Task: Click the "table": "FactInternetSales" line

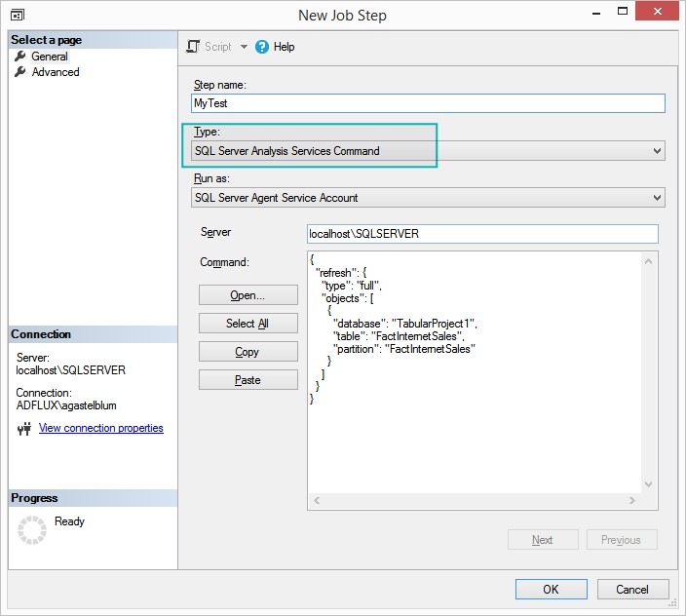Action: tap(399, 336)
